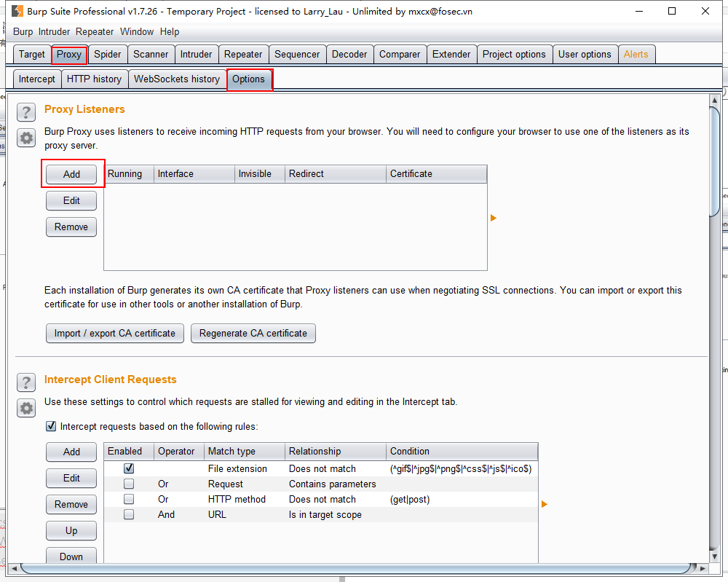Image resolution: width=728 pixels, height=582 pixels.
Task: Expand orange arrow beside intercept rules table
Action: (545, 504)
